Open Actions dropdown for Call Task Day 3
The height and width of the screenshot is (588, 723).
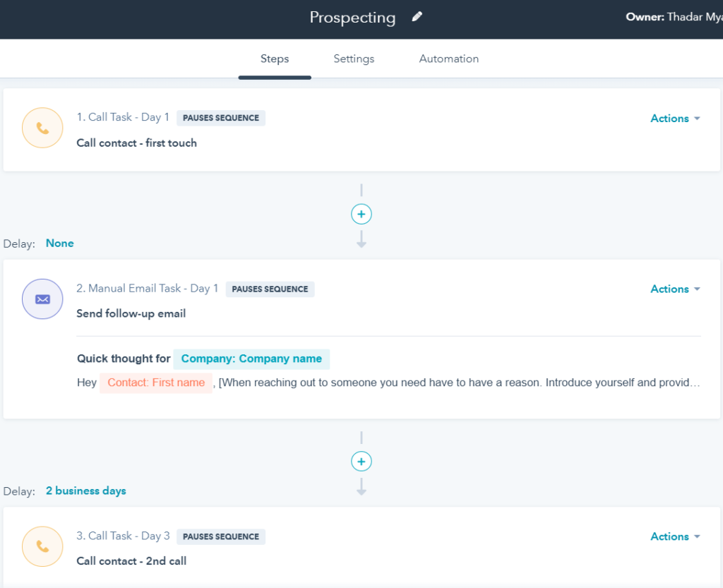coord(675,536)
